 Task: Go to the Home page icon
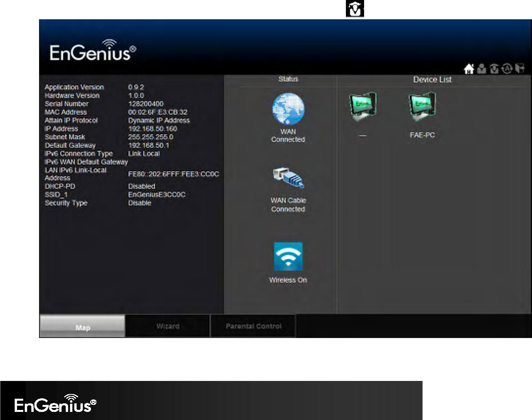pyautogui.click(x=469, y=69)
